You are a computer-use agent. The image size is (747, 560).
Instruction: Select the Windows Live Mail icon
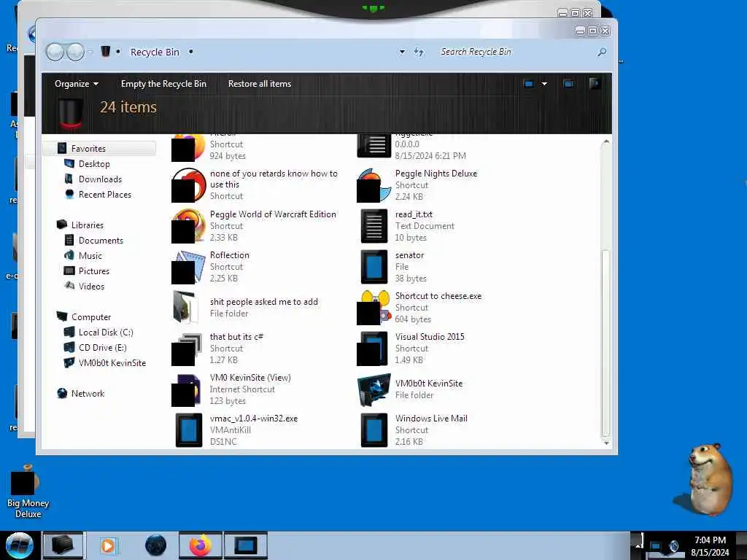[x=374, y=430]
